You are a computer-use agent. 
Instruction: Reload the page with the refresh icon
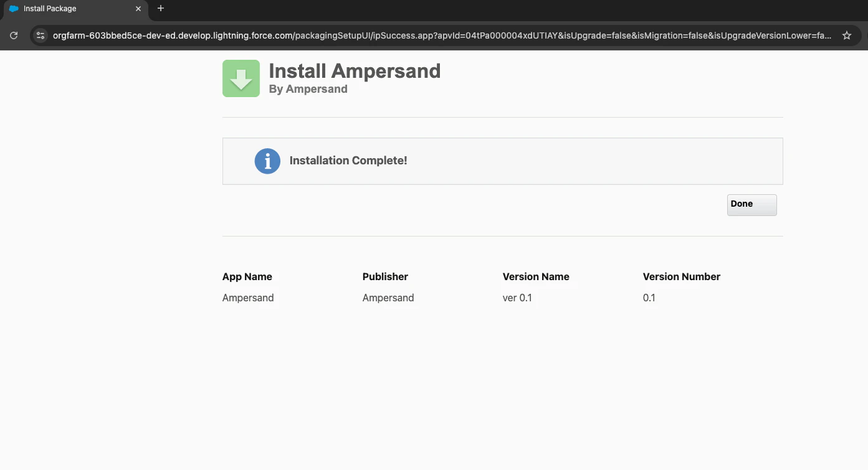pos(14,35)
